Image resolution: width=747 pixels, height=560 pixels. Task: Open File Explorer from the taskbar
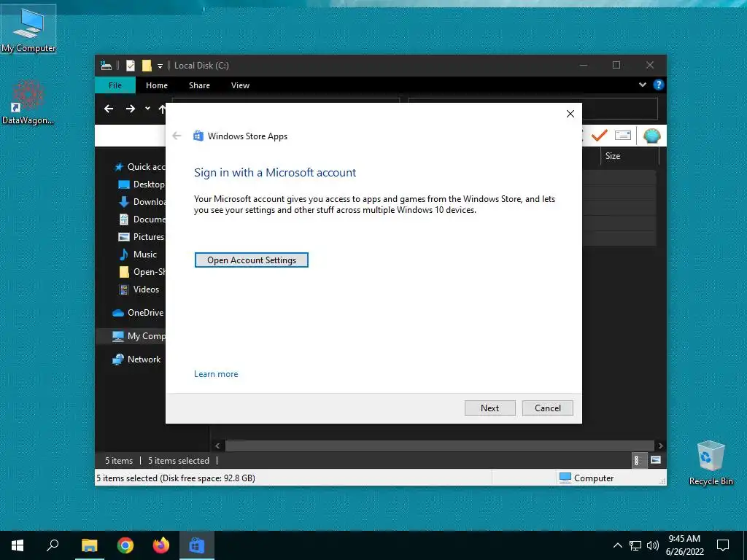[89, 545]
